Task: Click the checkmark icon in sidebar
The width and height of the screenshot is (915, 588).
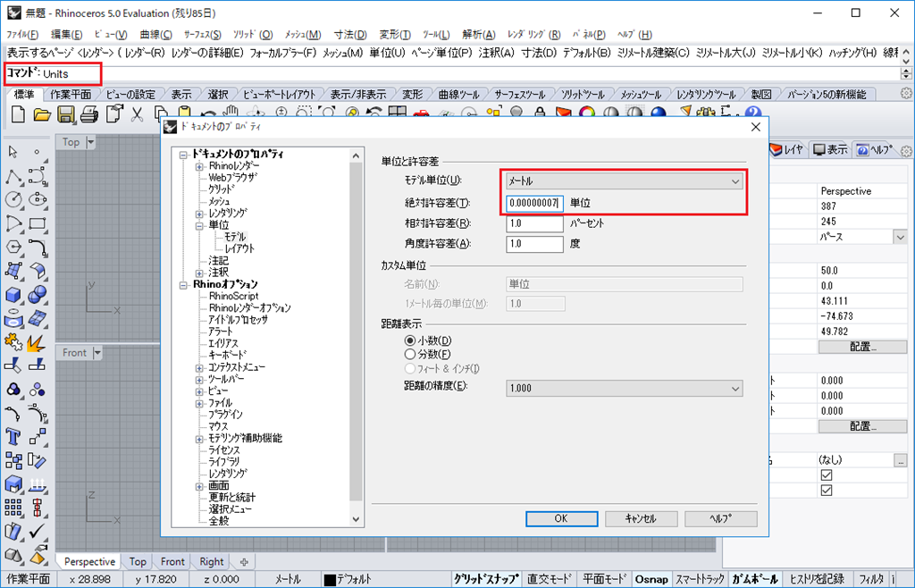Action: pyautogui.click(x=38, y=532)
